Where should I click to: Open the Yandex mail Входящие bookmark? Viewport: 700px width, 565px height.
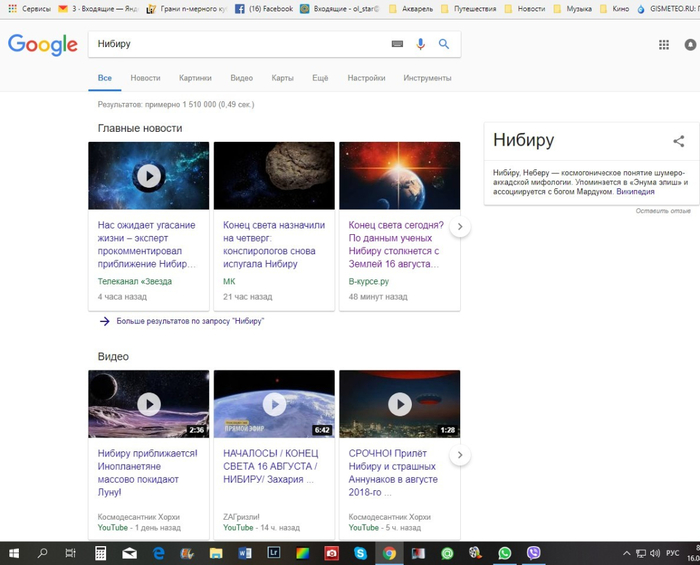click(x=98, y=8)
